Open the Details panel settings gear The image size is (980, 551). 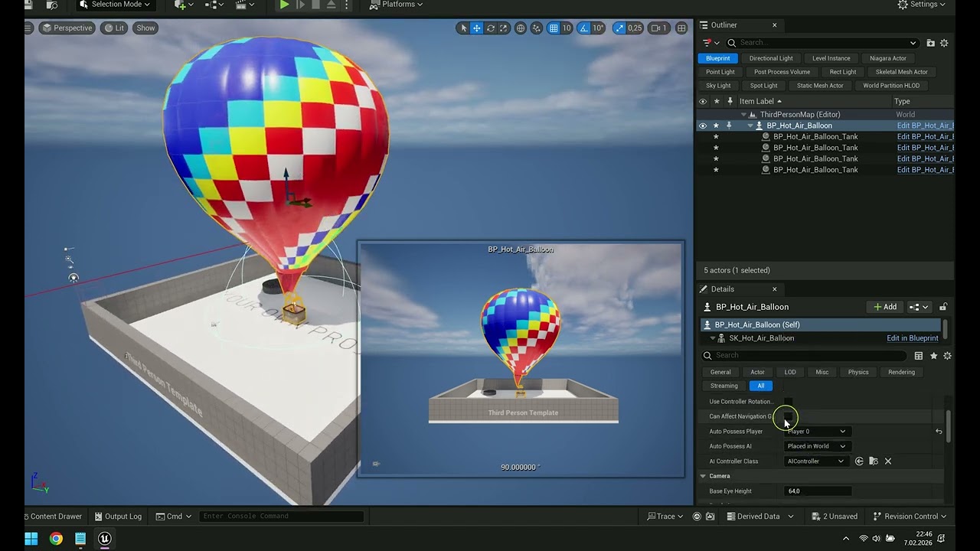pyautogui.click(x=947, y=356)
